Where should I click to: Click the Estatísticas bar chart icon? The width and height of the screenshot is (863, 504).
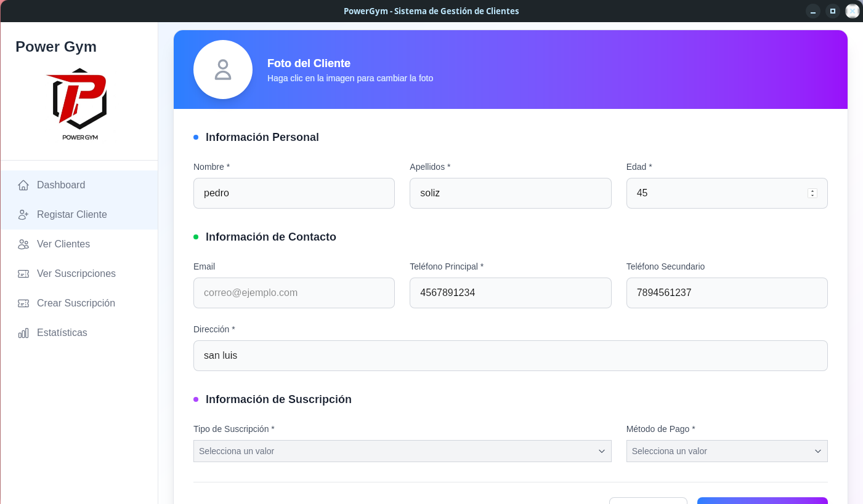click(x=23, y=333)
